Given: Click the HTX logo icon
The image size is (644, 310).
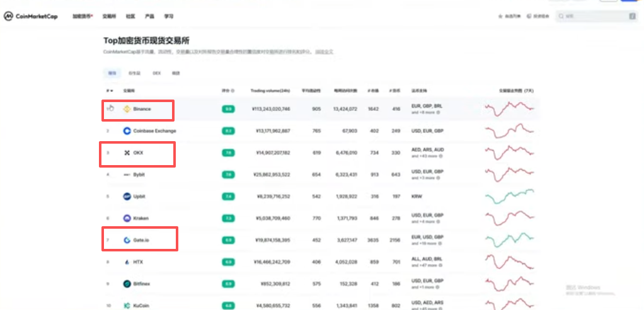Looking at the screenshot, I should pos(127,262).
